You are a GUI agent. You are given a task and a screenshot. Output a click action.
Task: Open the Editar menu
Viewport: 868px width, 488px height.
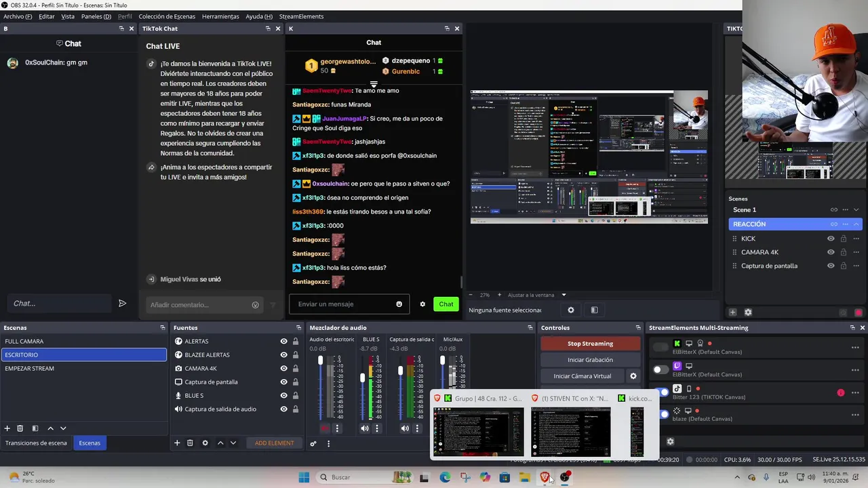(47, 16)
